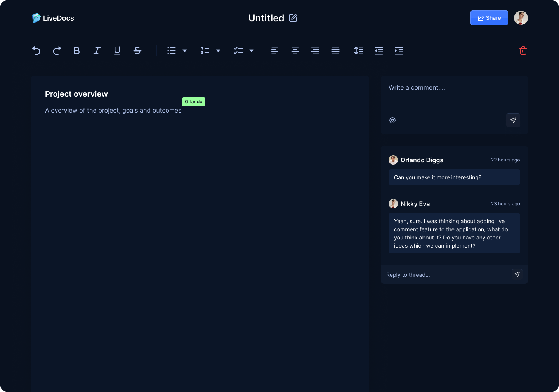This screenshot has width=559, height=392.
Task: Apply strikethrough formatting
Action: (137, 50)
